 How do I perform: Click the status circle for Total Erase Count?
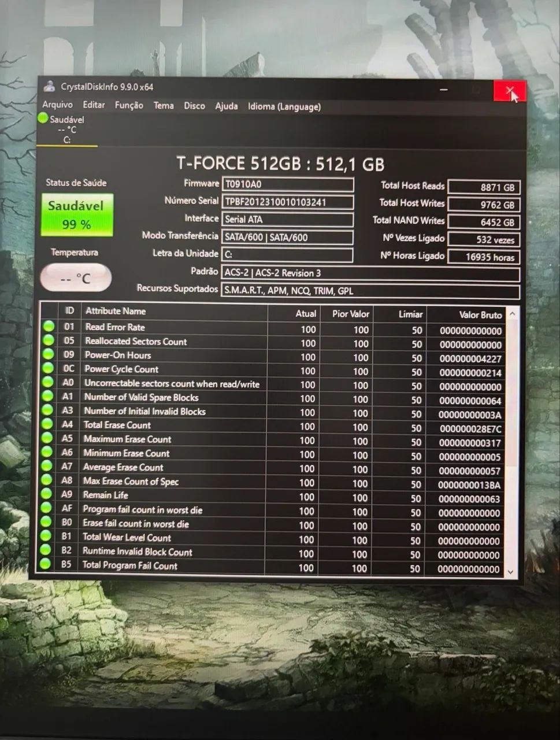pos(47,424)
